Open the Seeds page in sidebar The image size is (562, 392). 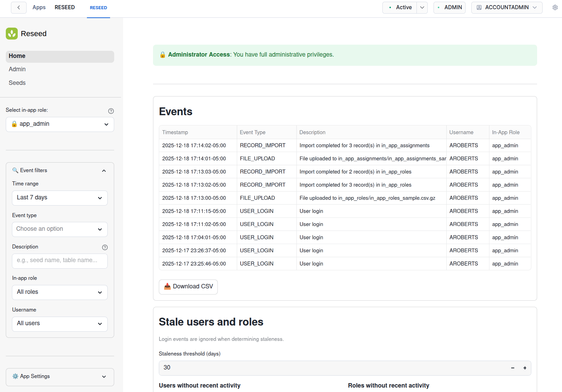click(x=17, y=82)
